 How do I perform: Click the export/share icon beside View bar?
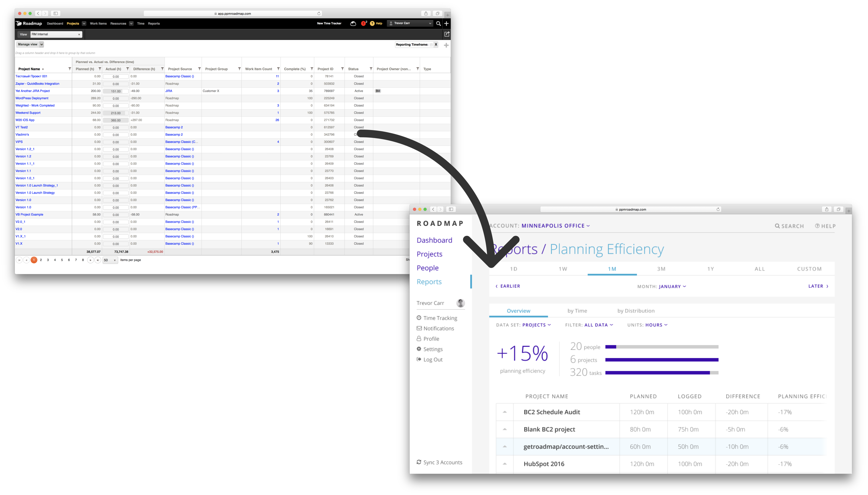coord(447,34)
